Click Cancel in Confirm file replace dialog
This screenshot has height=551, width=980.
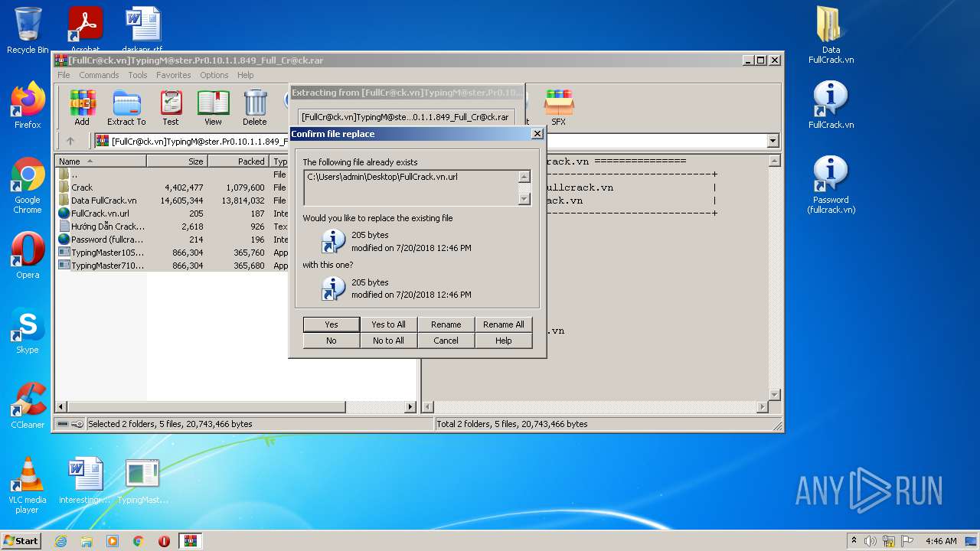[x=446, y=341]
